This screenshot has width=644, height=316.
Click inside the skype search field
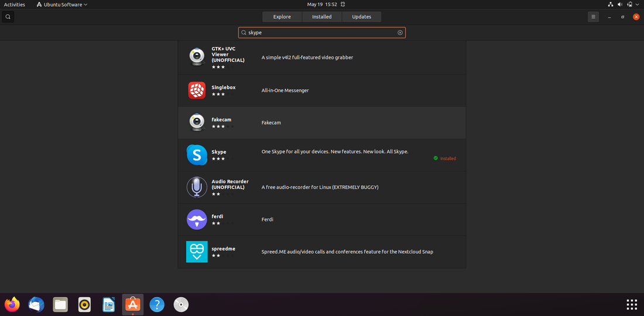point(321,32)
